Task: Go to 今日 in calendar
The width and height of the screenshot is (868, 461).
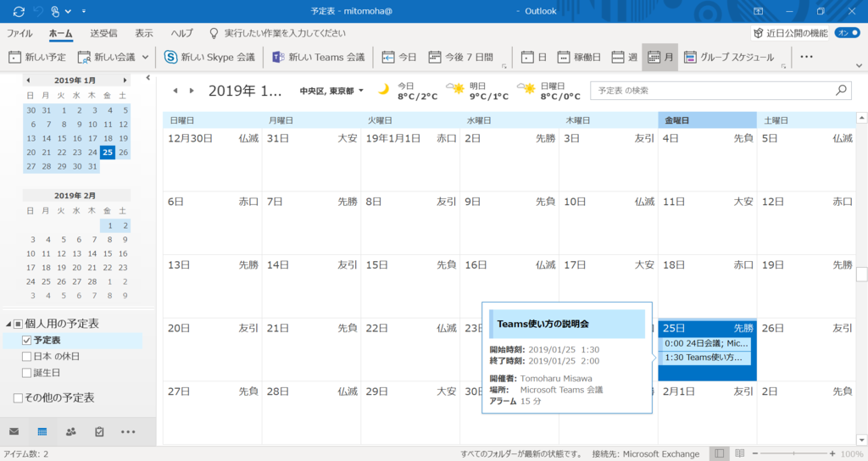Action: pos(399,57)
